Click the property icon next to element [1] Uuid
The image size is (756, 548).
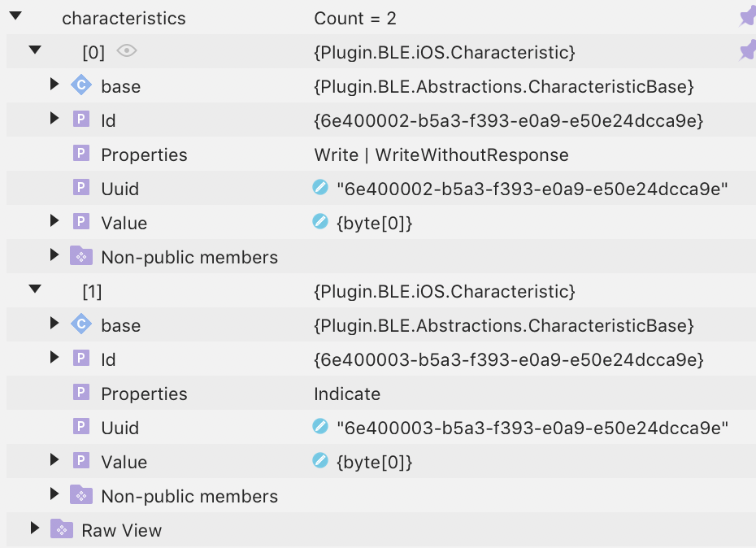click(x=80, y=427)
